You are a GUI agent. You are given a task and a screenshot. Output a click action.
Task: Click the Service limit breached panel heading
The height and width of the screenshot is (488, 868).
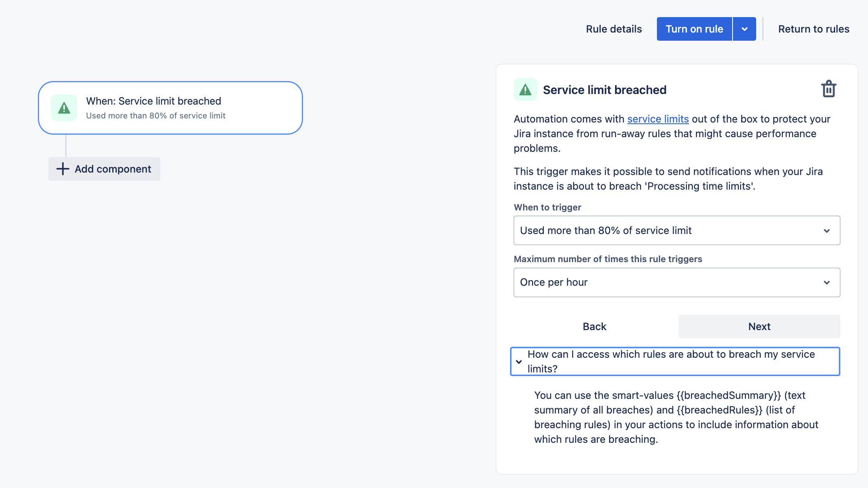(604, 90)
